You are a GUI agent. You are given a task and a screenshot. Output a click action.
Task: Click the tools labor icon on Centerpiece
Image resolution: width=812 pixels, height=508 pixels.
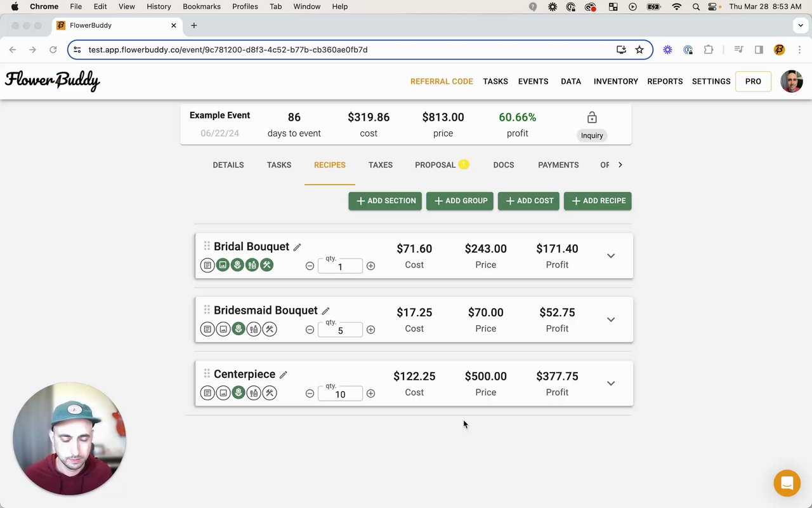(270, 393)
